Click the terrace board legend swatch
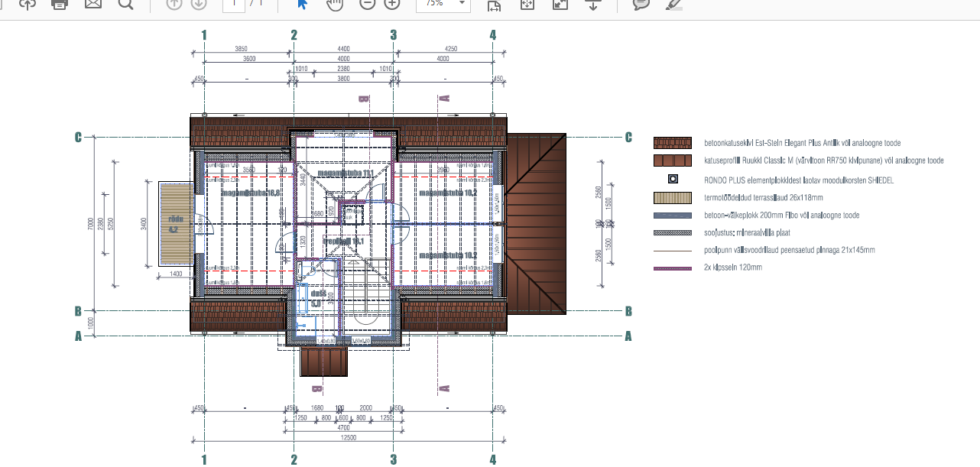This screenshot has width=980, height=467. [x=672, y=197]
